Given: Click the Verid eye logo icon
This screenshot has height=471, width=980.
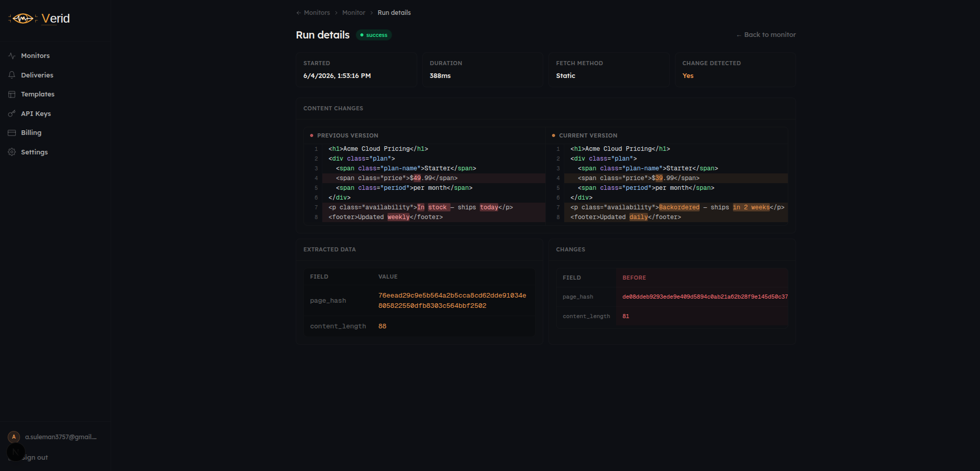Looking at the screenshot, I should click(x=23, y=18).
